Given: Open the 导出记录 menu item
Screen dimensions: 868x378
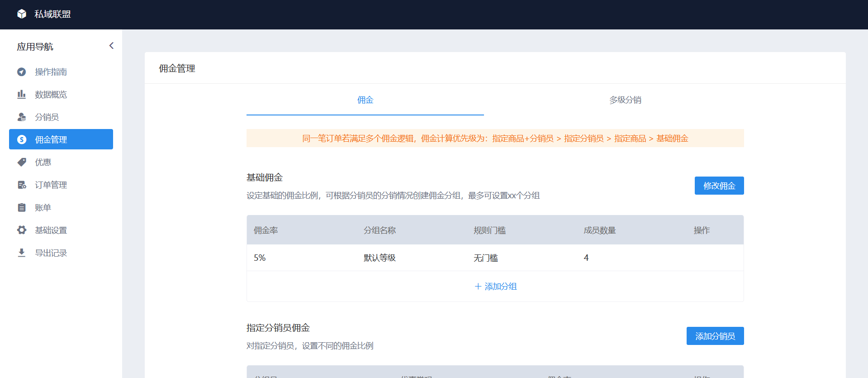Looking at the screenshot, I should pos(61,253).
